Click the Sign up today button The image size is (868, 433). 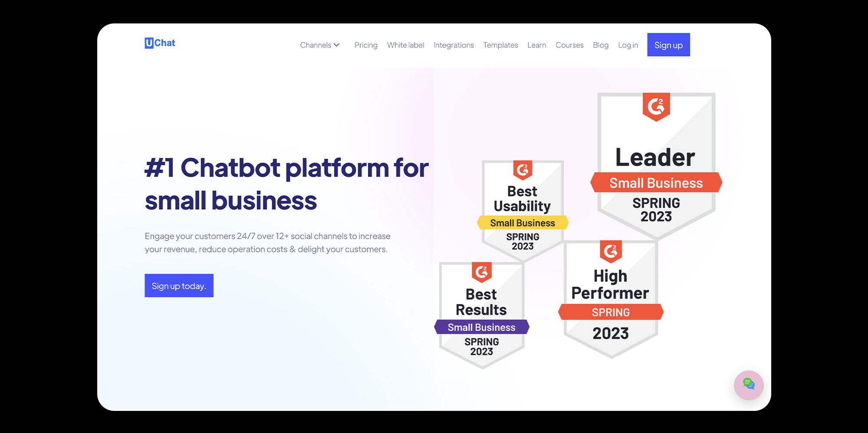click(x=179, y=285)
